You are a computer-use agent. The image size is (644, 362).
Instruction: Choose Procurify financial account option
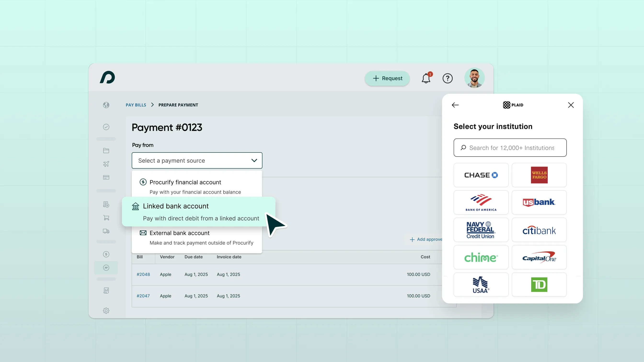[197, 186]
